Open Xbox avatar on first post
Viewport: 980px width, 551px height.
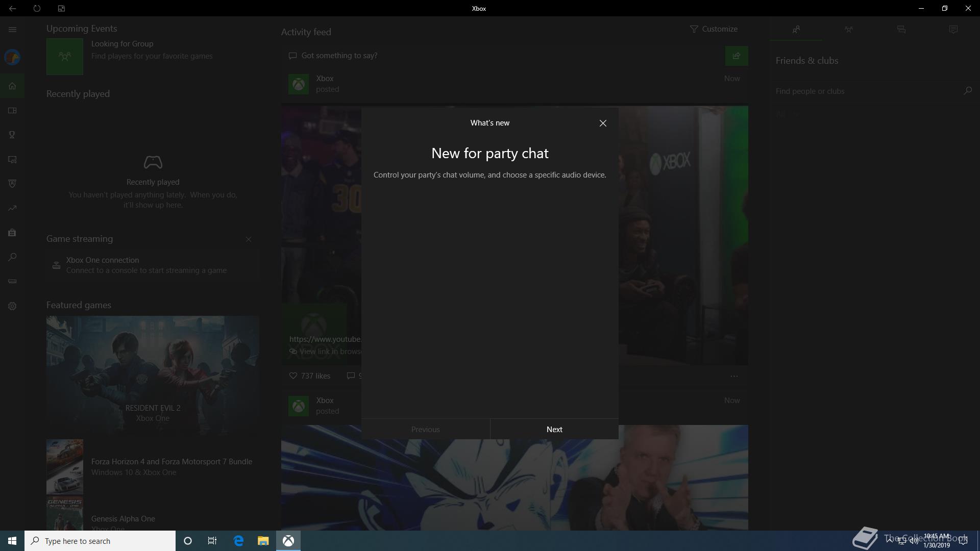tap(299, 84)
